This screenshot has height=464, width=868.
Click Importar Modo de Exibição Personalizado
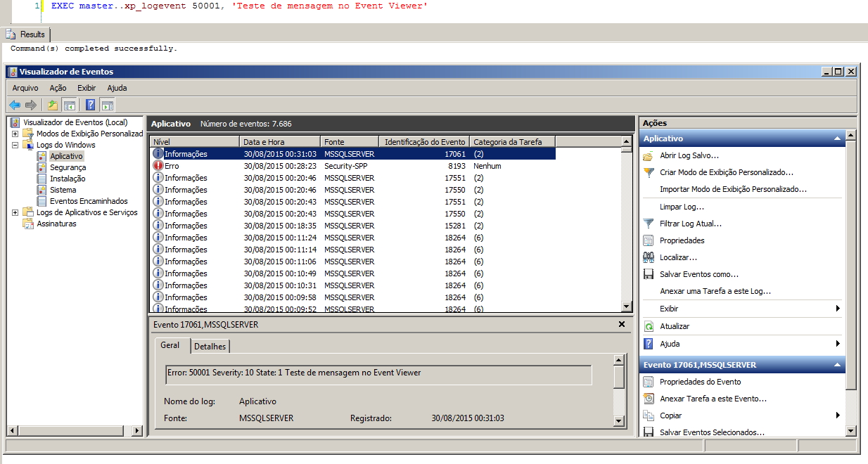tap(733, 189)
